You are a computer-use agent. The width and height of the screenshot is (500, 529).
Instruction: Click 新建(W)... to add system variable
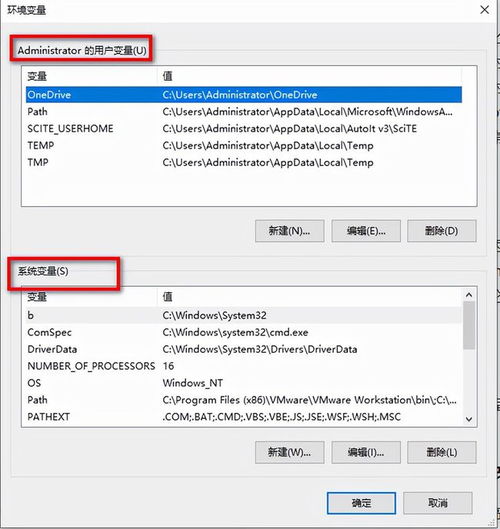point(289,452)
